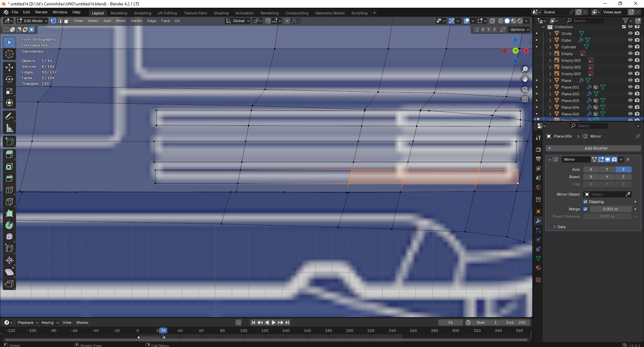Jump to the first frame in the timeline

click(253, 323)
